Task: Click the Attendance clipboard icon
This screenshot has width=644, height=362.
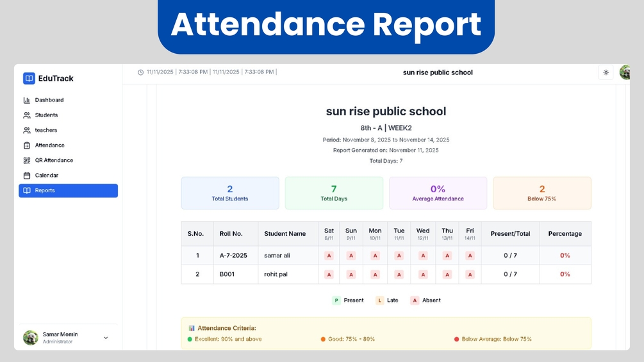Action: pos(27,145)
